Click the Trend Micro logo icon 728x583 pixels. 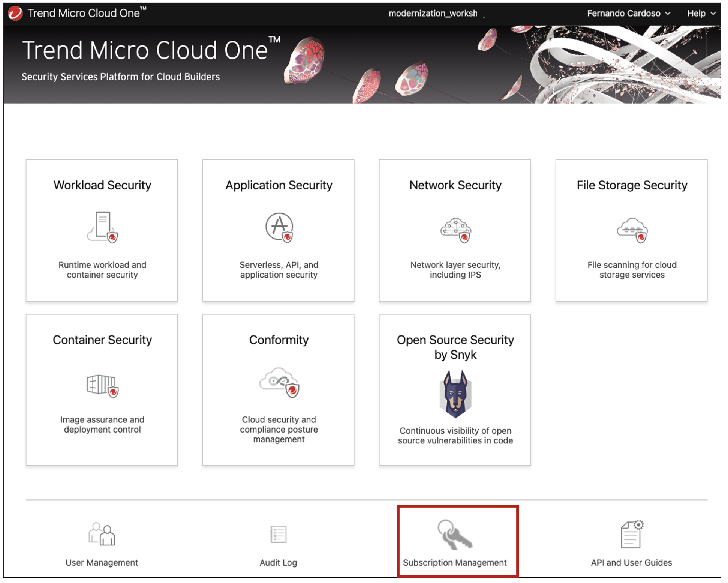pos(15,13)
